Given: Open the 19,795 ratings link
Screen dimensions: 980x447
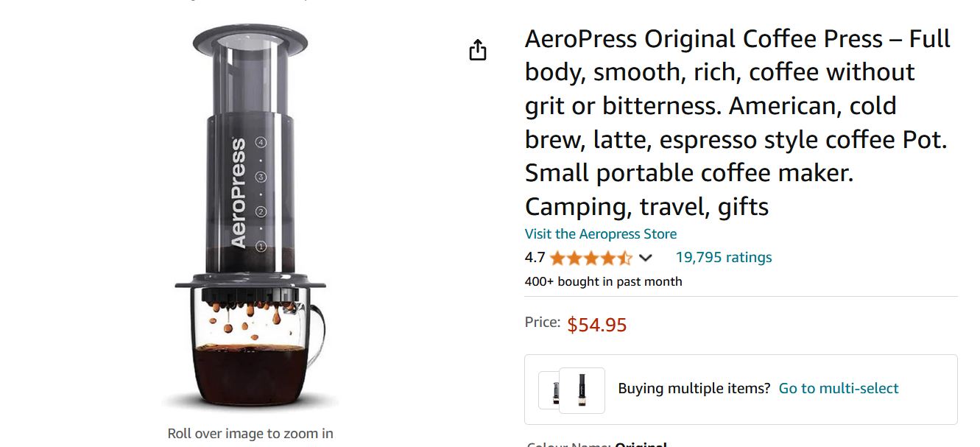Looking at the screenshot, I should [x=723, y=257].
